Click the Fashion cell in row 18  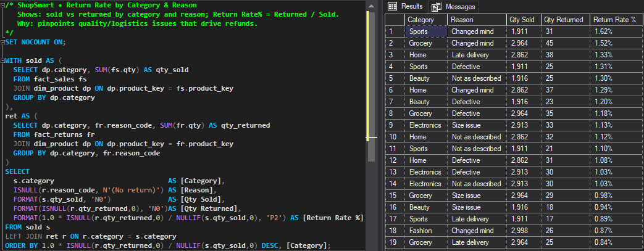click(426, 231)
